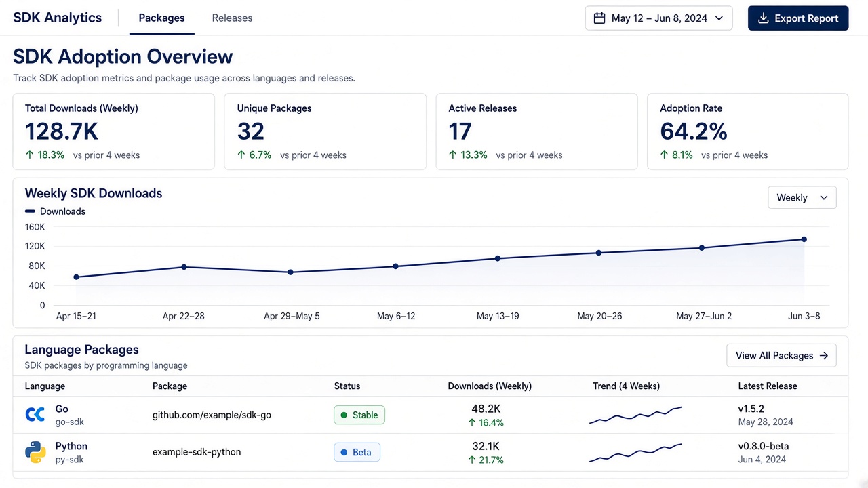Screen dimensions: 868x488
Task: Click the Unique Packages value 32
Action: coord(251,131)
